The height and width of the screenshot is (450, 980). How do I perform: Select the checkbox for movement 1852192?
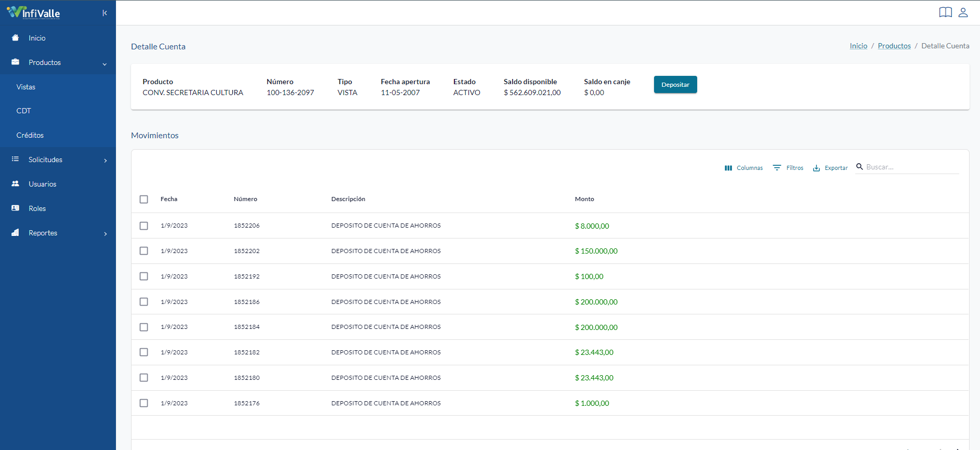point(144,276)
